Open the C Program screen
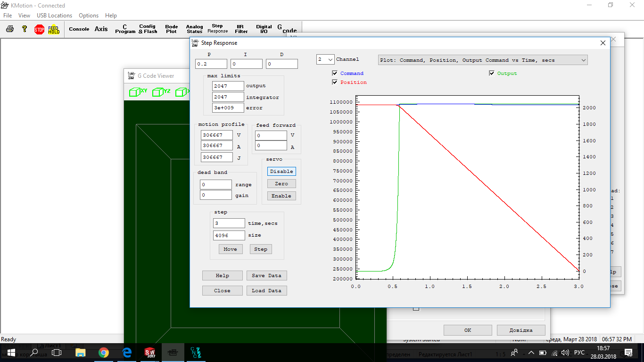Viewport: 644px width, 362px height. pyautogui.click(x=125, y=29)
